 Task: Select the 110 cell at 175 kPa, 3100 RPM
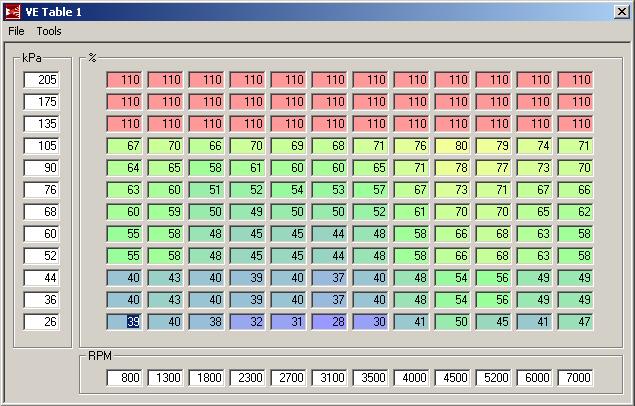[x=329, y=102]
